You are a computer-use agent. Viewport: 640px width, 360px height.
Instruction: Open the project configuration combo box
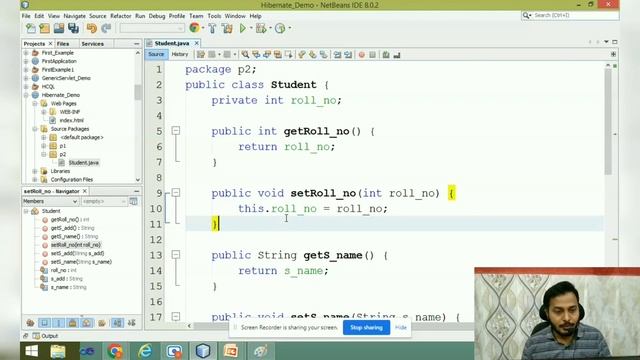(x=152, y=28)
